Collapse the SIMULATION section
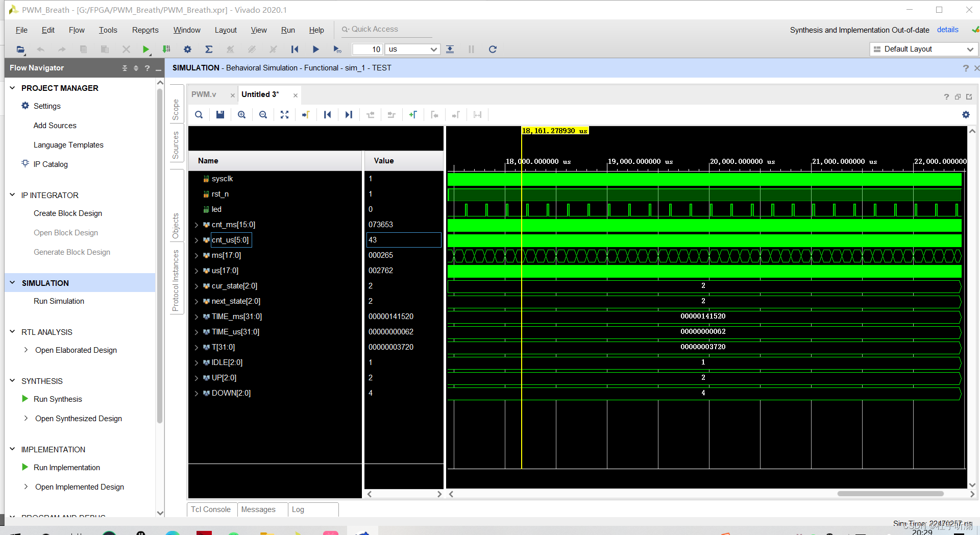The image size is (980, 535). 12,283
